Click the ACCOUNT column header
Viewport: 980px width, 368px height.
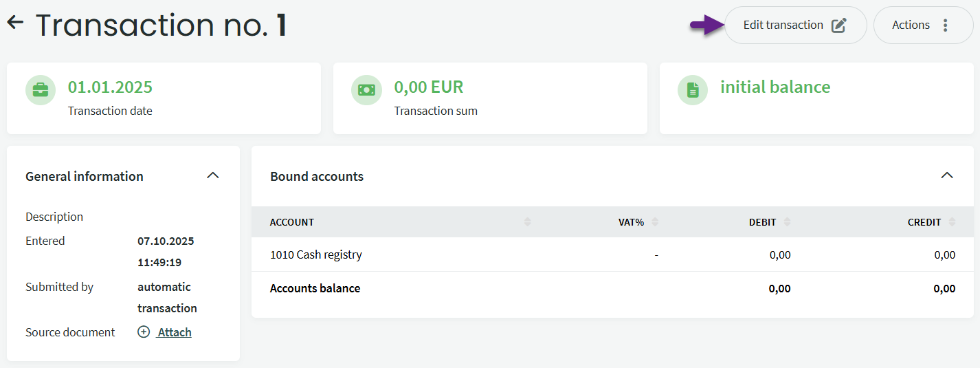(292, 222)
